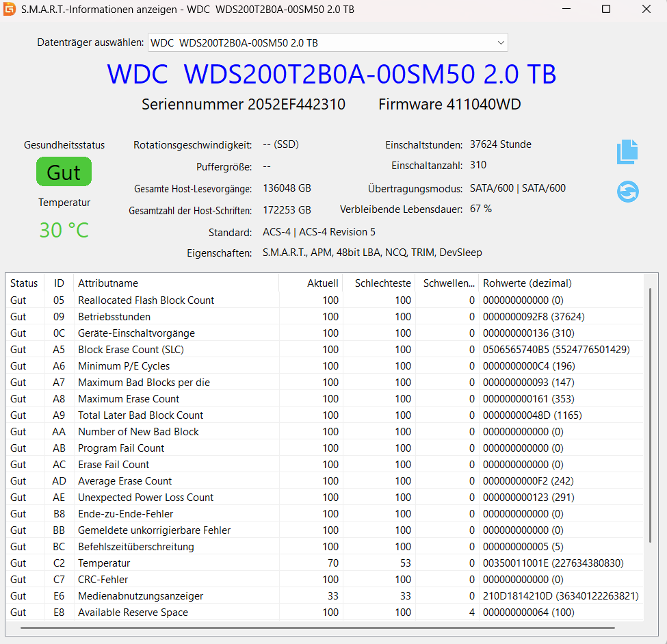This screenshot has width=667, height=644.
Task: Open the Datenträger auswählen dropdown
Action: click(328, 42)
